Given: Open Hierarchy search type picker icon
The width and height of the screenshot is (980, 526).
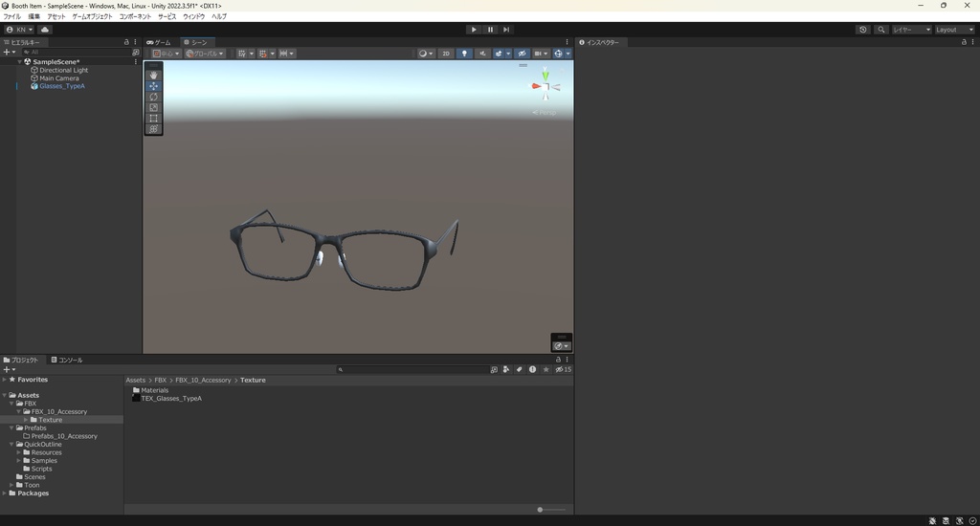Looking at the screenshot, I should click(136, 52).
